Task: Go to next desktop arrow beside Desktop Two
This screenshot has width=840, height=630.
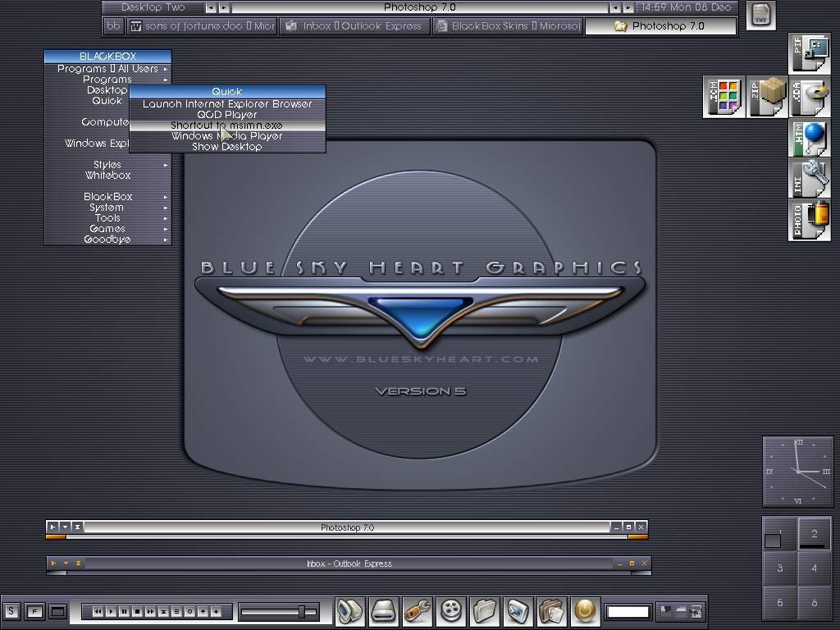Action: [x=225, y=7]
